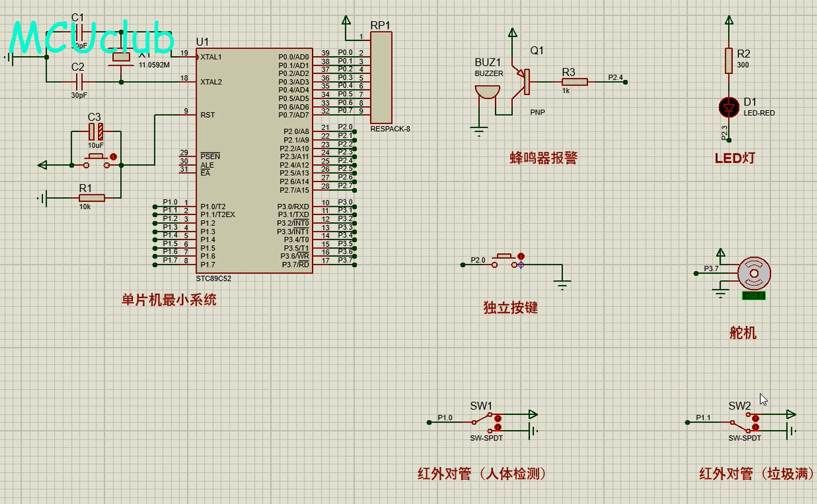
Task: Select the power terminal above RP1
Action: [x=346, y=21]
